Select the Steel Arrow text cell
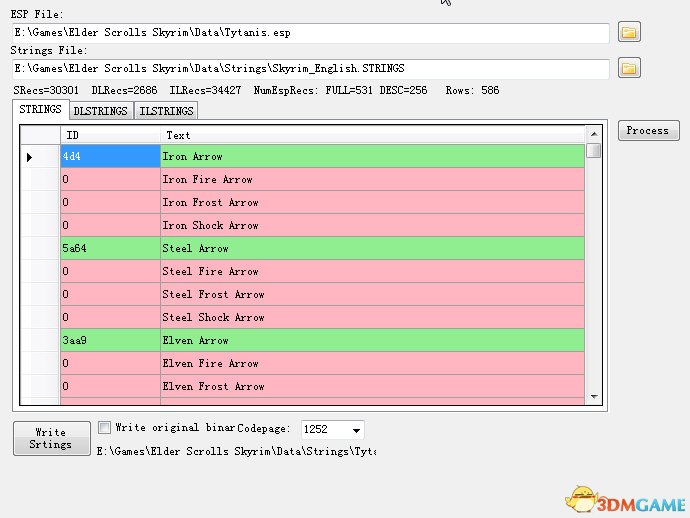 (373, 248)
